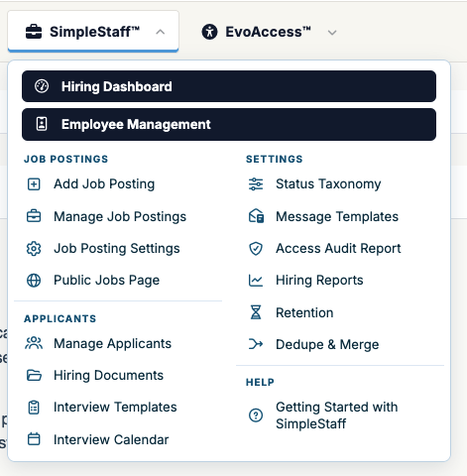
Task: Open the Hiring Dashboard button
Action: point(229,86)
